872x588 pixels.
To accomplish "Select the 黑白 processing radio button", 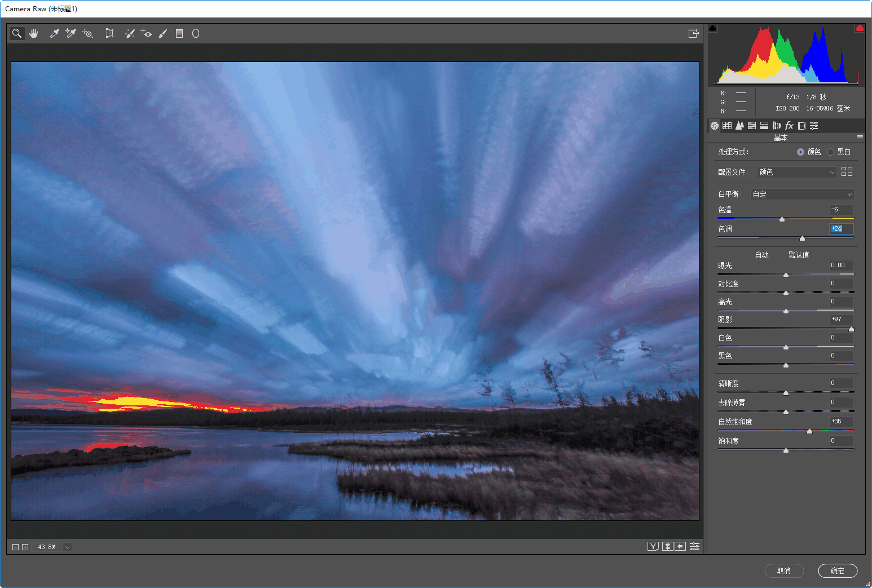I will coord(830,152).
